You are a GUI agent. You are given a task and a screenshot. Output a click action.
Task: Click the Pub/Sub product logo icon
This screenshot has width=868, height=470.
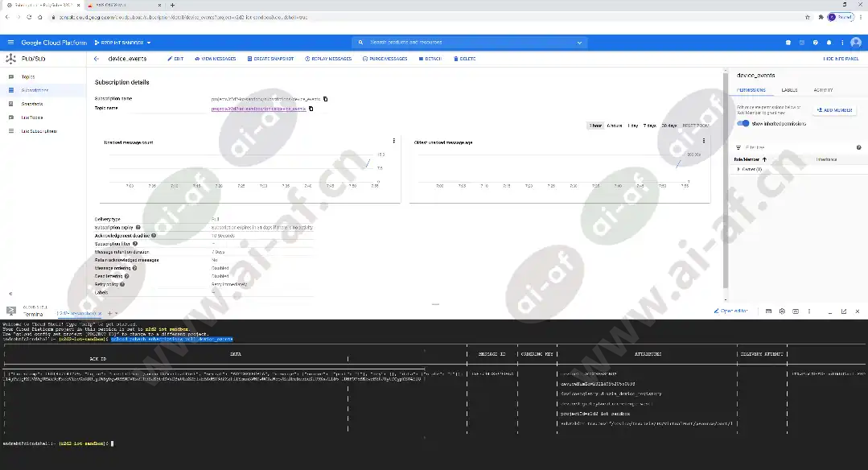(10, 59)
